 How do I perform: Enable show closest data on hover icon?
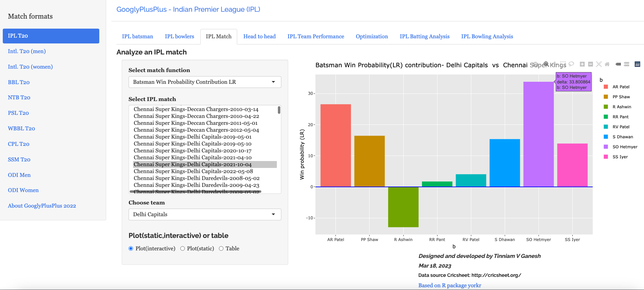618,64
